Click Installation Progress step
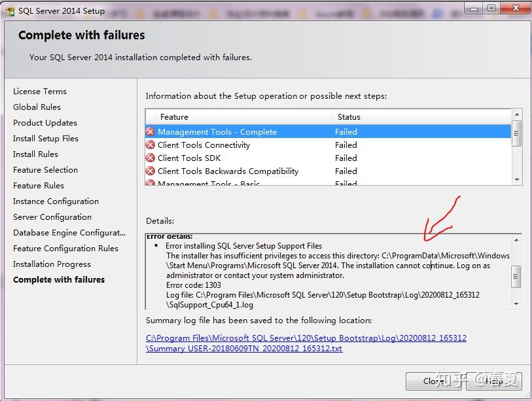 (52, 264)
